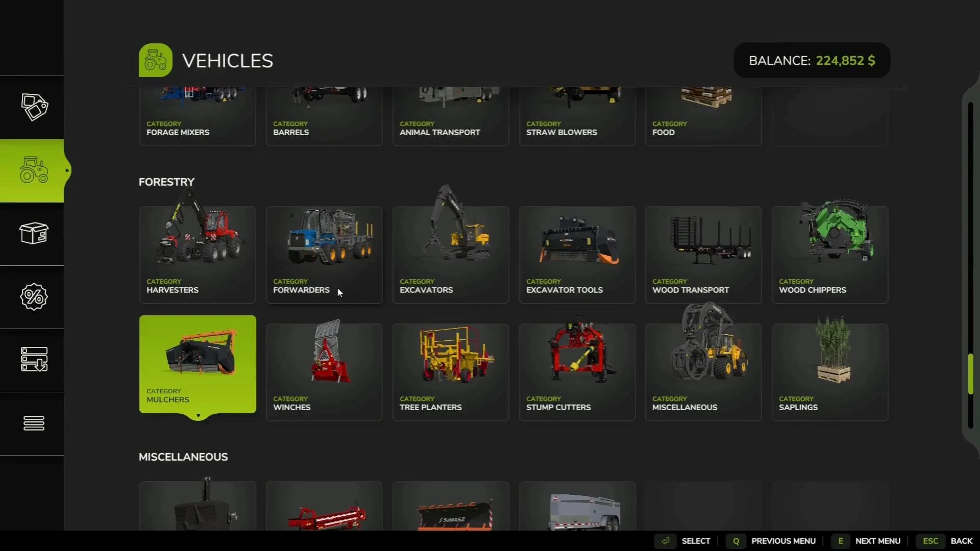Click the MISCELLANEOUS section heading

click(x=183, y=457)
